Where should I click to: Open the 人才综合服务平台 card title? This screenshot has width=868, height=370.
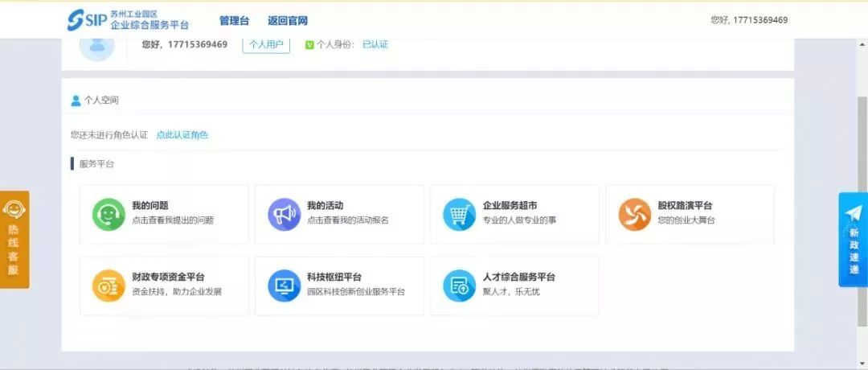518,277
